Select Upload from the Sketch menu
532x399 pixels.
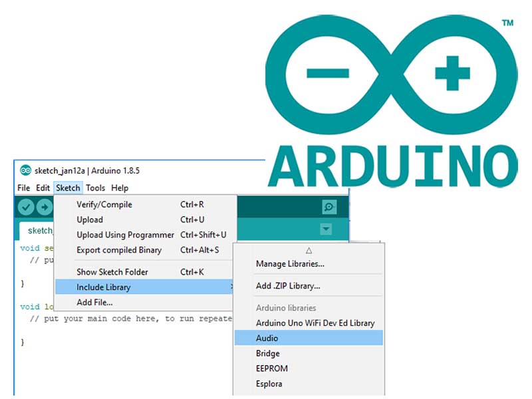[90, 219]
